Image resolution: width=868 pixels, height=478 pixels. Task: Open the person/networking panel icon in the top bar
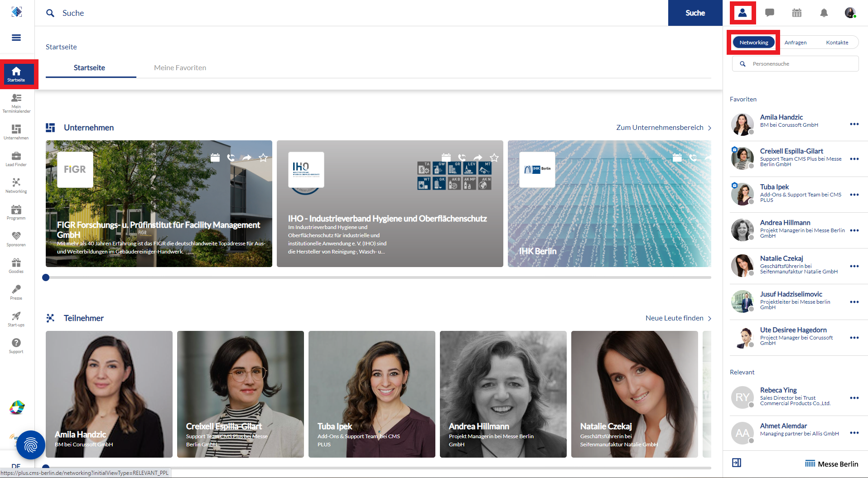[x=743, y=13]
